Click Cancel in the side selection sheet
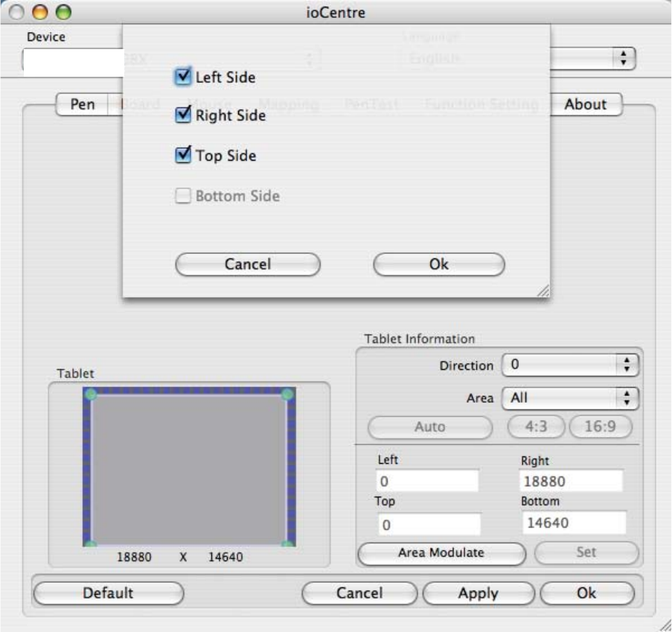The image size is (672, 632). pyautogui.click(x=248, y=264)
